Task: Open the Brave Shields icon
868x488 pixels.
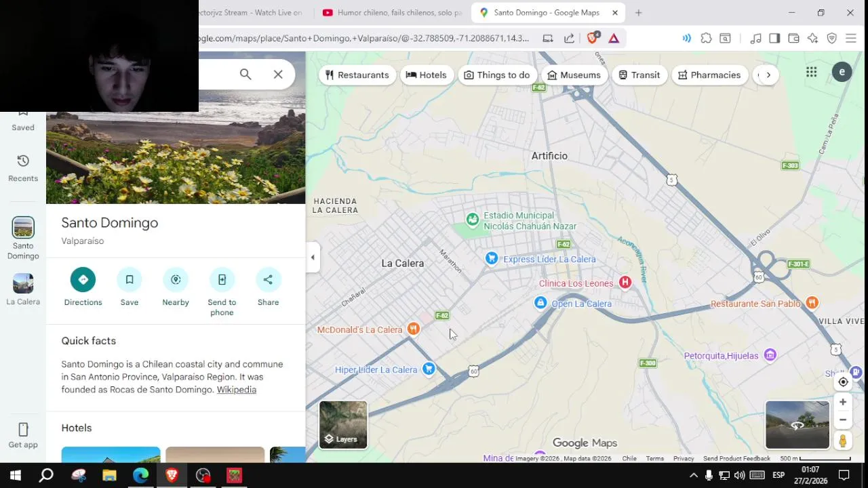Action: pyautogui.click(x=592, y=39)
